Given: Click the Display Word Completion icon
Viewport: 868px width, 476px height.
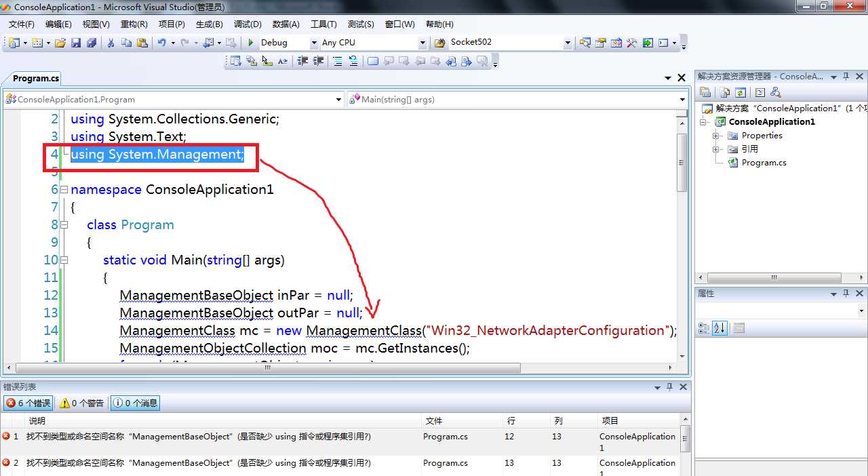Looking at the screenshot, I should tap(283, 61).
